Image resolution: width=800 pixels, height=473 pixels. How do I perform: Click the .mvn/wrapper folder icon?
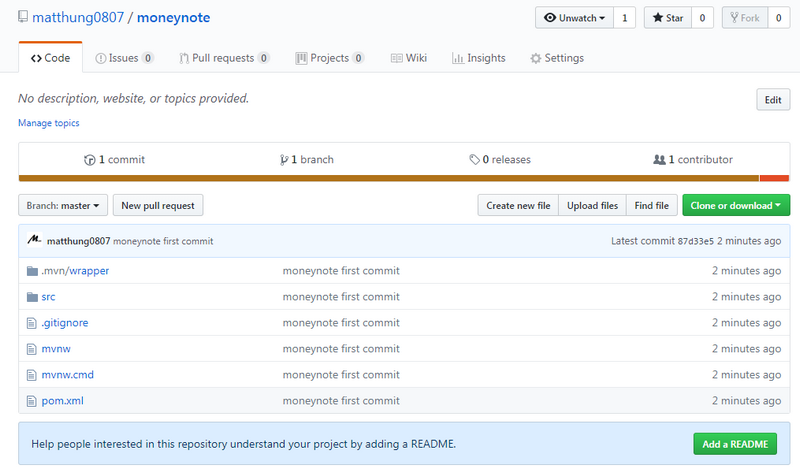coord(32,271)
